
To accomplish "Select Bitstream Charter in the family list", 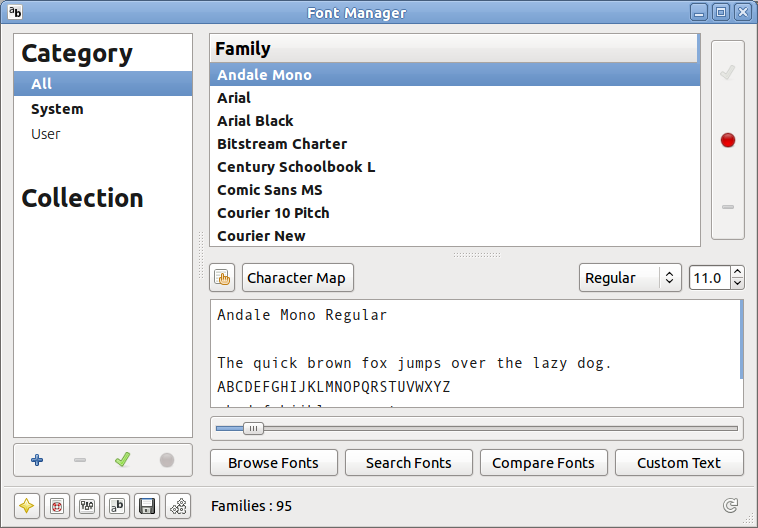I will click(455, 144).
